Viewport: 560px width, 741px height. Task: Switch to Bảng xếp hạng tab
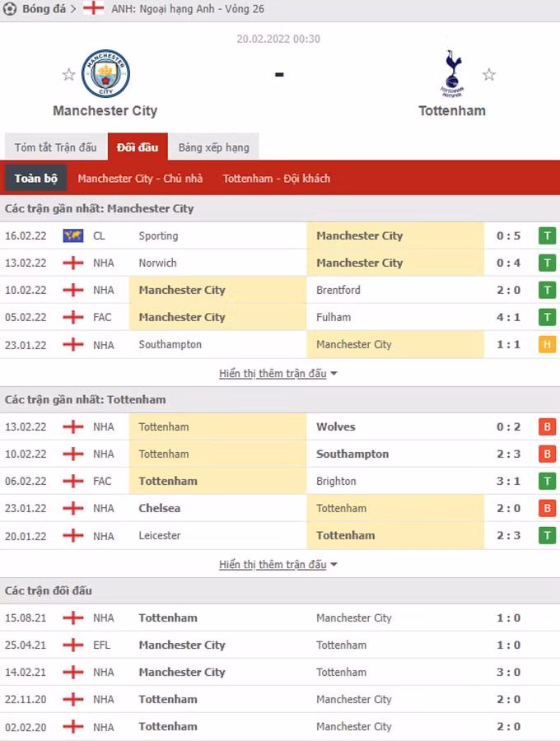click(x=213, y=147)
